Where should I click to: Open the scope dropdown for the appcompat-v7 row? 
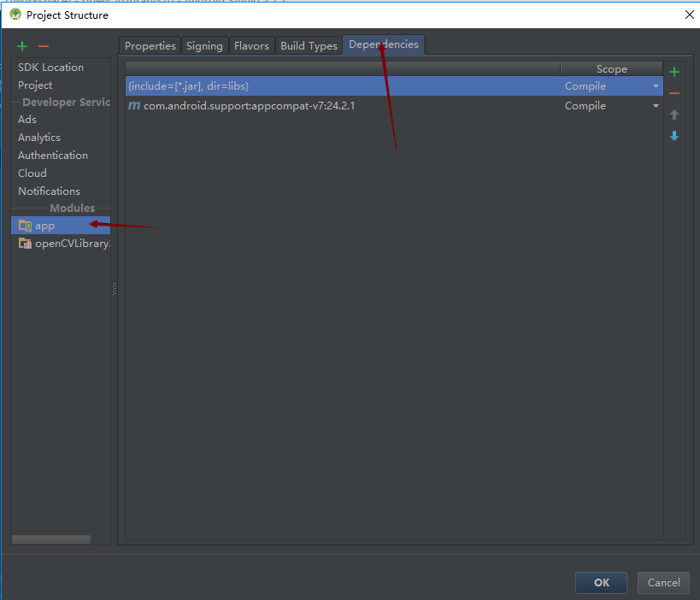(x=656, y=106)
